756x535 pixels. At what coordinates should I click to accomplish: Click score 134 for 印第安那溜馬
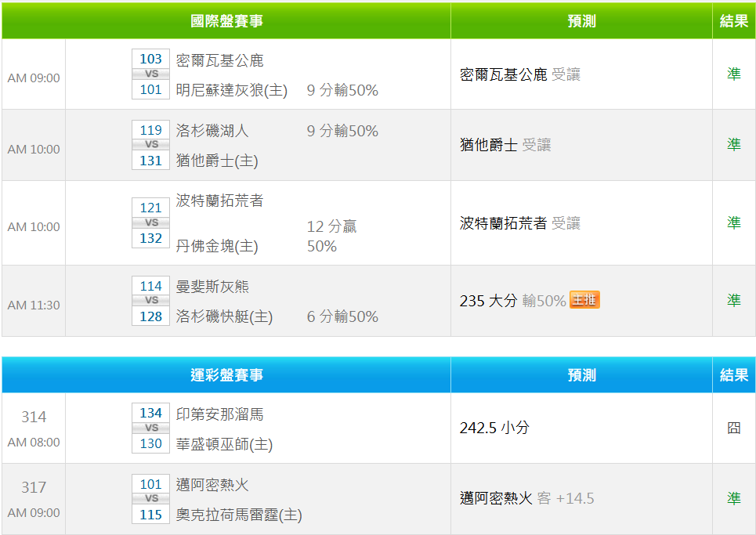point(151,413)
